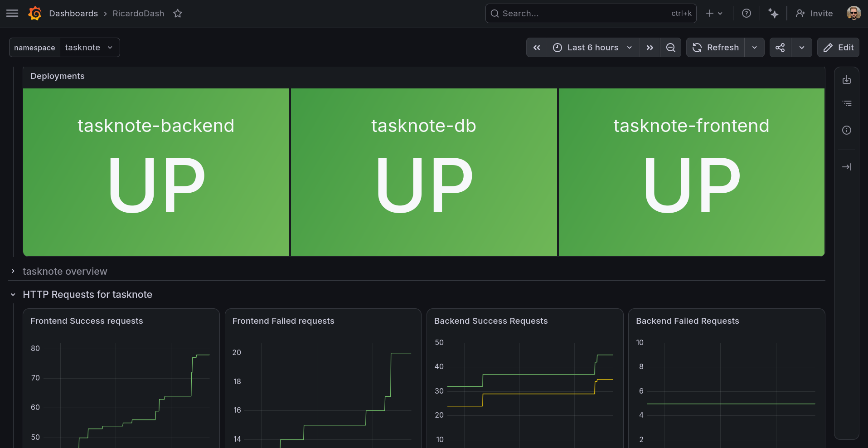Click the tasknote-frontend UP stat tile
Image resolution: width=868 pixels, height=448 pixels.
[x=692, y=172]
